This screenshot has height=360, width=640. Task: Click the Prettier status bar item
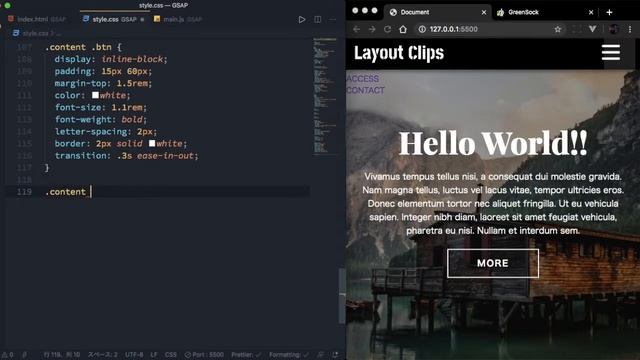[246, 355]
